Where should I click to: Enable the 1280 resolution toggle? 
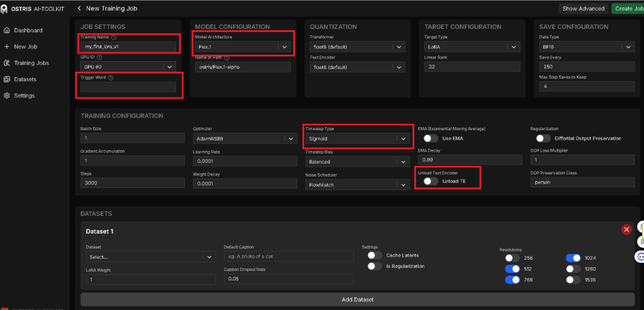point(573,269)
